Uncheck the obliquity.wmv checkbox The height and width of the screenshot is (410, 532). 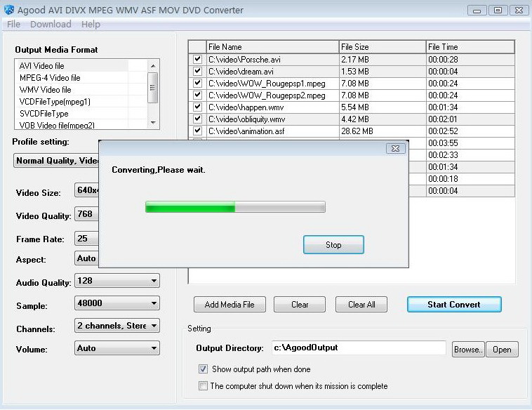tap(197, 119)
